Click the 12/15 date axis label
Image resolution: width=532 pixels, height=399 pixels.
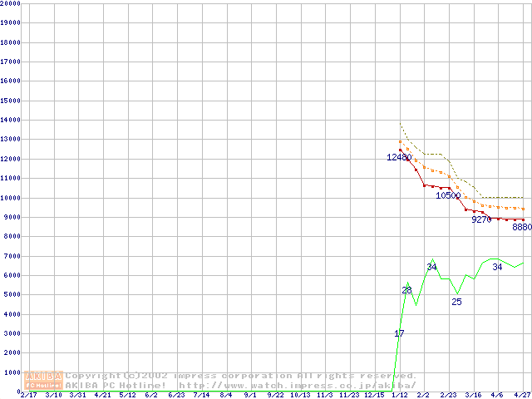click(374, 395)
